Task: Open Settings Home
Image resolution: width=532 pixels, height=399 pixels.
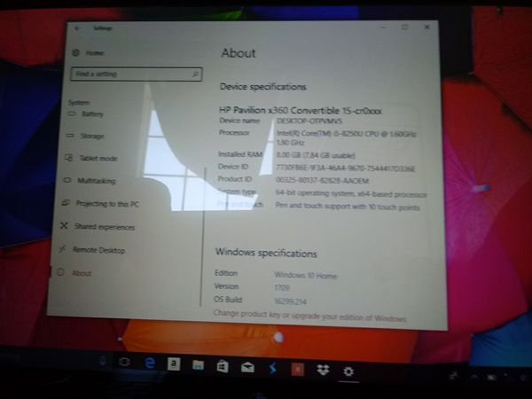Action: click(88, 53)
